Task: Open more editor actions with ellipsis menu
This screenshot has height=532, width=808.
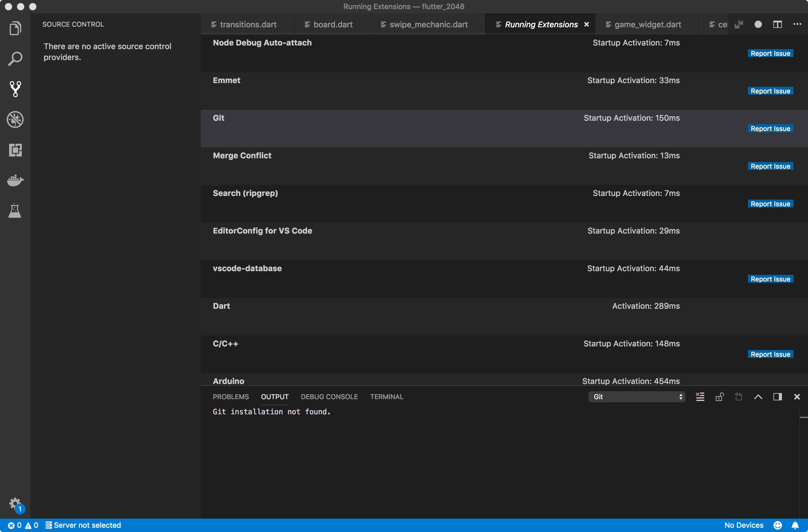Action: click(797, 24)
